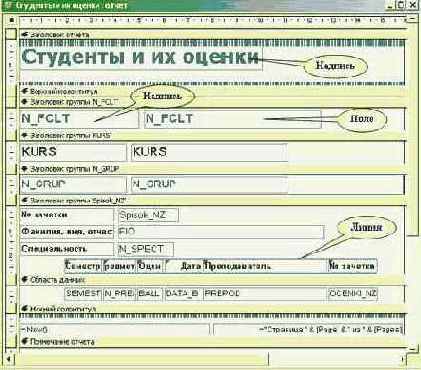Select the 'Семестр' column heading label

(x=83, y=266)
